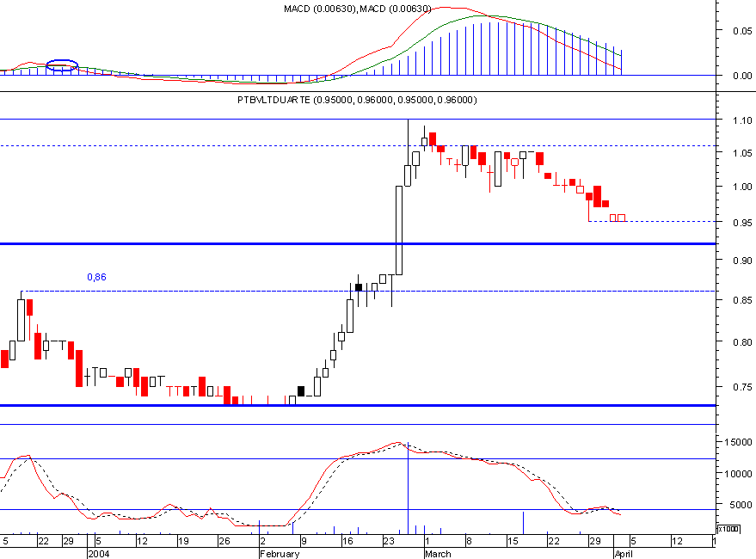The height and width of the screenshot is (559, 756).
Task: Select the 0.05 MACD axis value
Action: pos(742,31)
